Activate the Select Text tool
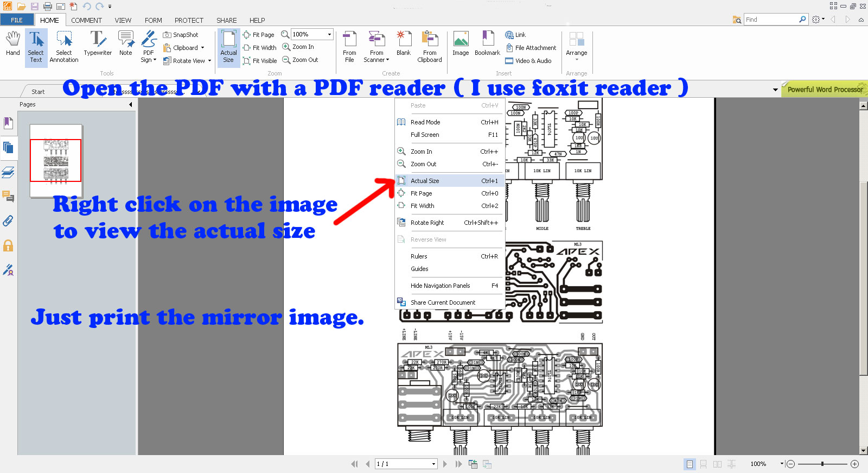 pos(36,47)
